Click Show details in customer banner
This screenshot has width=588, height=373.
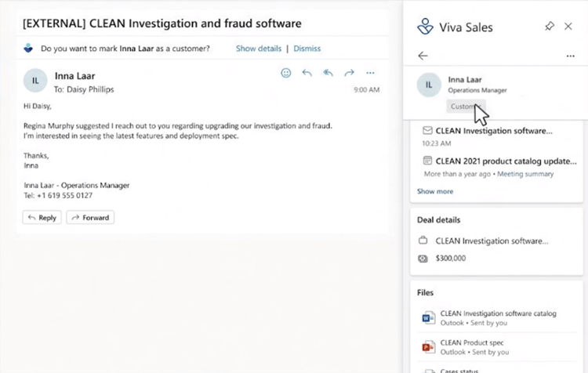coord(259,49)
